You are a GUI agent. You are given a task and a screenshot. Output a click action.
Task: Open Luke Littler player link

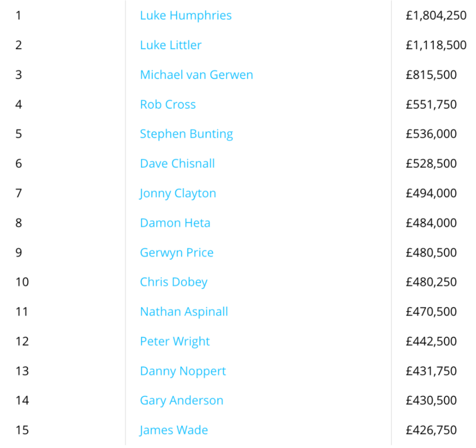[x=171, y=45]
